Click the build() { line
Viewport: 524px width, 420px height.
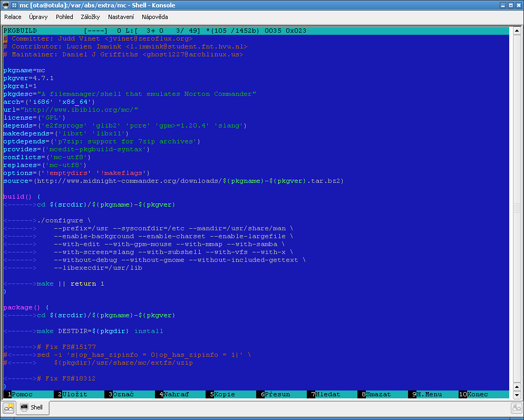(22, 197)
